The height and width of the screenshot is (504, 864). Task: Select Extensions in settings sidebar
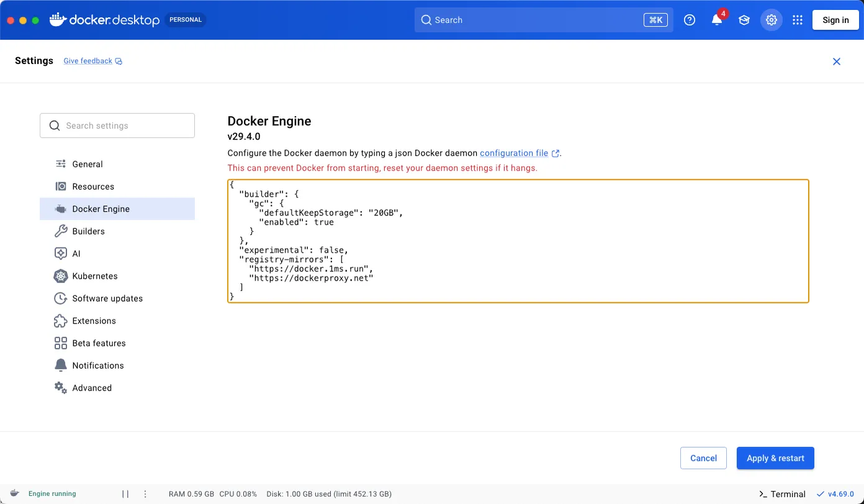117,320
